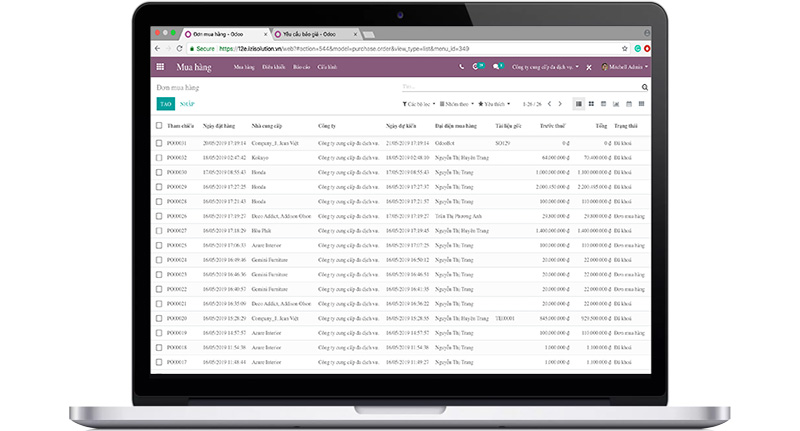Expand the Các bộ lọc filters dropdown
800x431 pixels.
click(x=419, y=104)
